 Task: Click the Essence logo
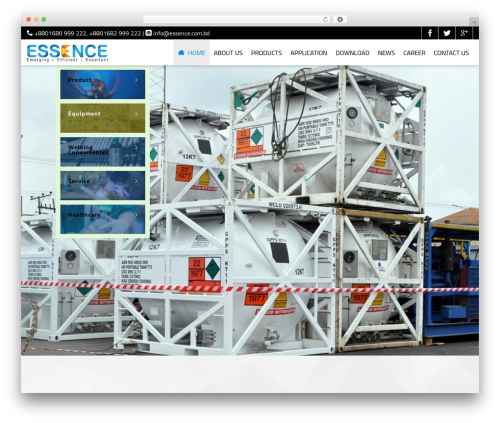click(x=67, y=53)
